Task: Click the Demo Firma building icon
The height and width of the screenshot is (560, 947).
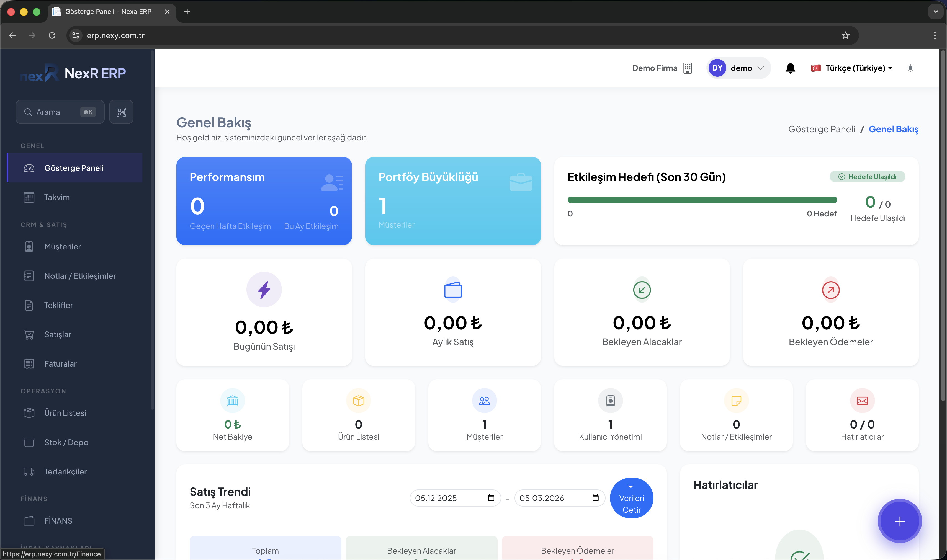Action: 687,68
